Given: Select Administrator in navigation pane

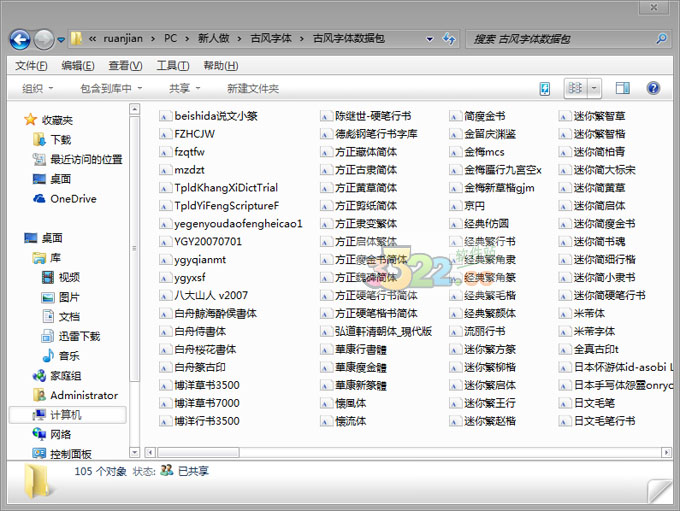Looking at the screenshot, I should (x=75, y=395).
